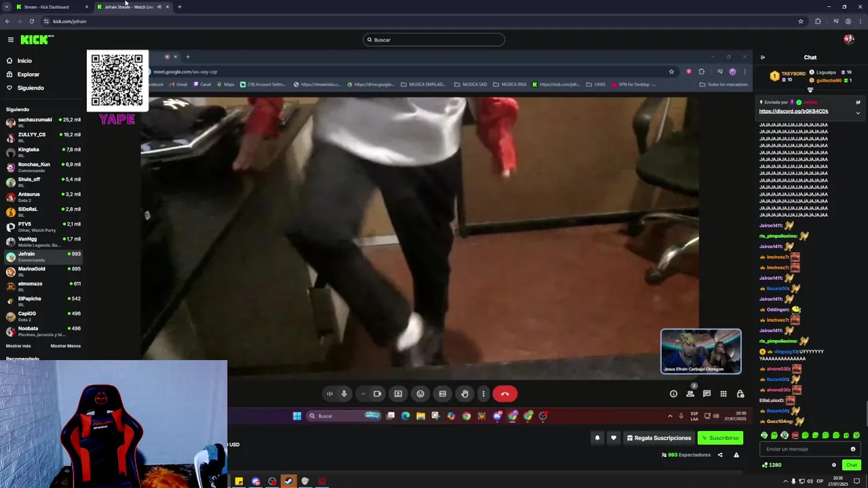Image resolution: width=868 pixels, height=488 pixels.
Task: Report the stream with the warning icon
Action: tap(736, 455)
